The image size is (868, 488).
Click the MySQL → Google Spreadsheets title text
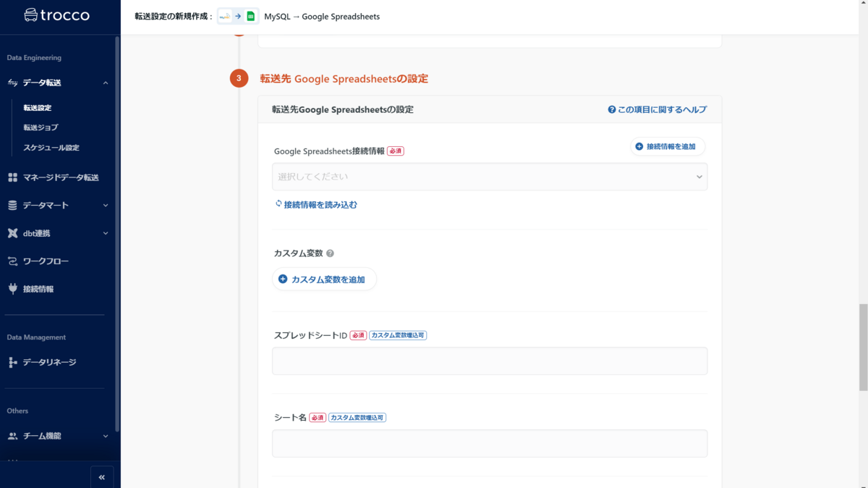tap(322, 17)
